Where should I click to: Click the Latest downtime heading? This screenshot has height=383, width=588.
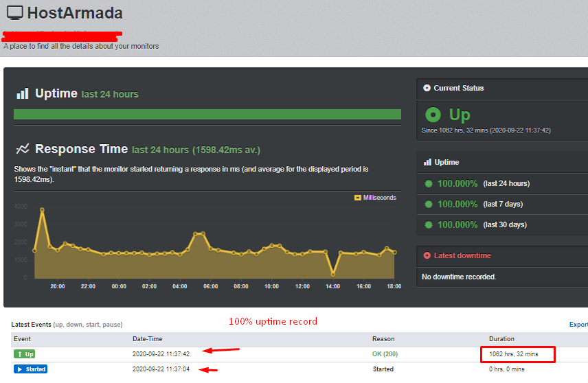pyautogui.click(x=462, y=255)
